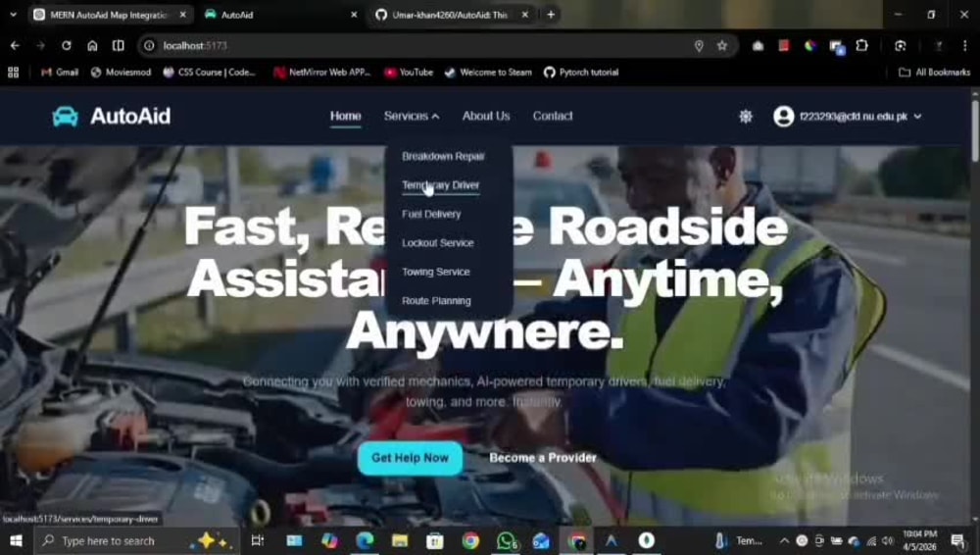Click the site info icon
980x555 pixels.
click(x=149, y=46)
